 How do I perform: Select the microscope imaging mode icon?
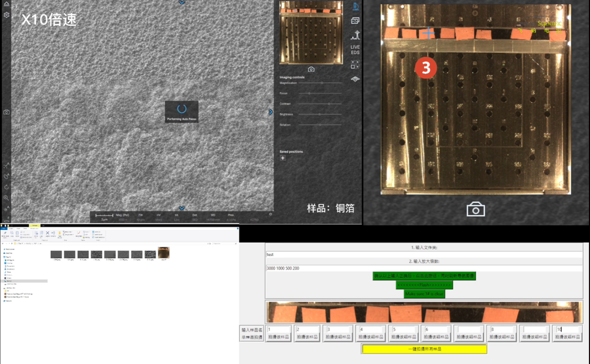[356, 7]
